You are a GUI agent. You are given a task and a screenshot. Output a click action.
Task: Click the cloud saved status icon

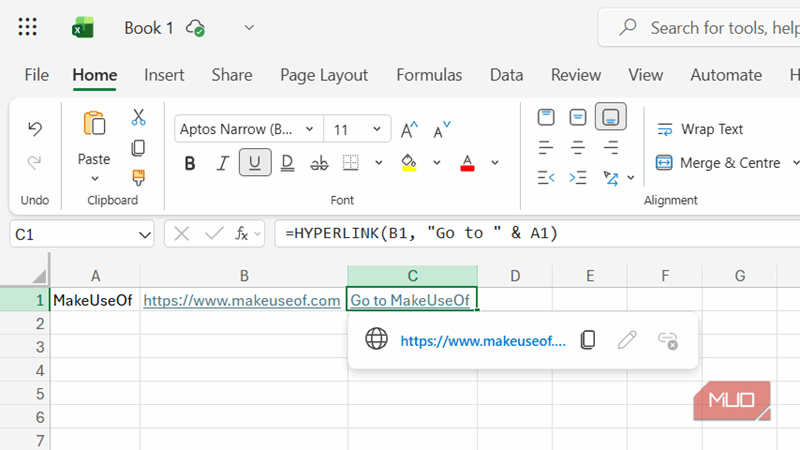click(x=195, y=28)
